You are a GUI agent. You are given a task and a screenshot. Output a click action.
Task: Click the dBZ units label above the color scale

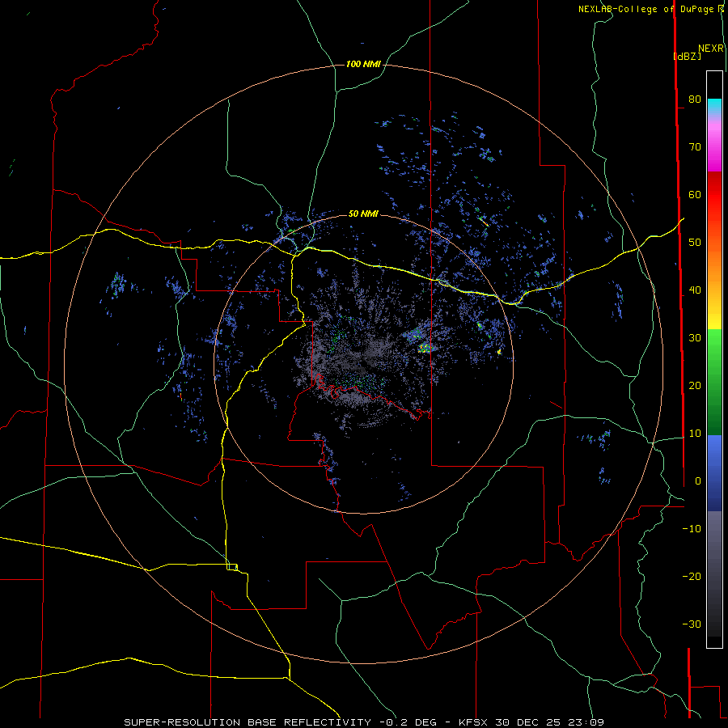(687, 56)
